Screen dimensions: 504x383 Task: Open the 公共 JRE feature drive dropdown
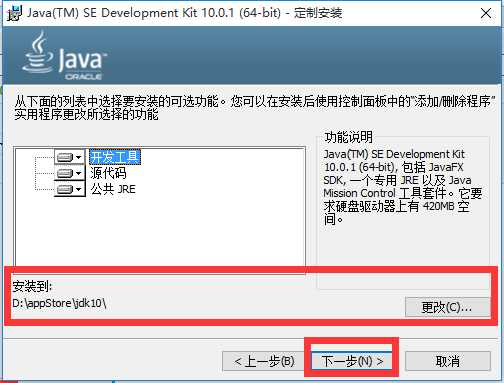click(70, 189)
